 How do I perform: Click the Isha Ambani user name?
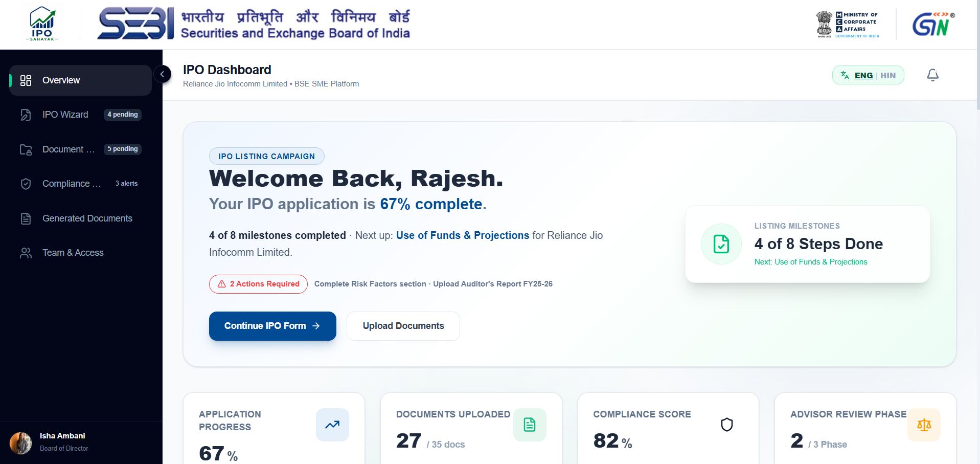62,436
